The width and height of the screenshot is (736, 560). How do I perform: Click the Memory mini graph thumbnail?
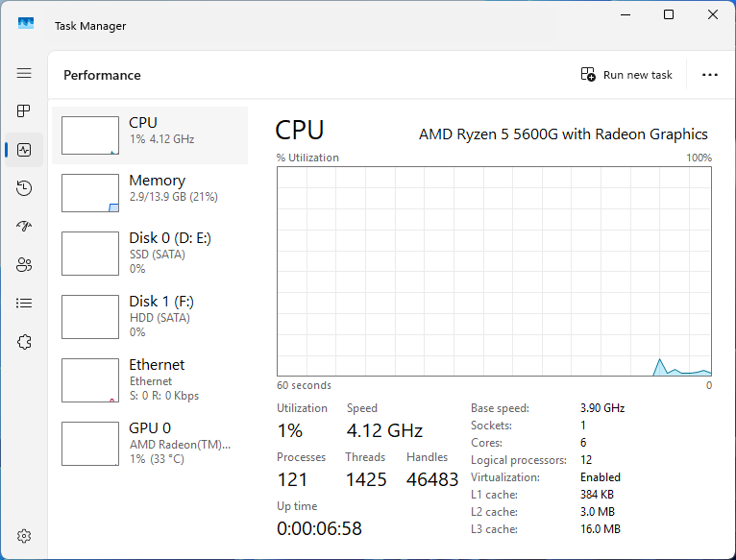(90, 193)
